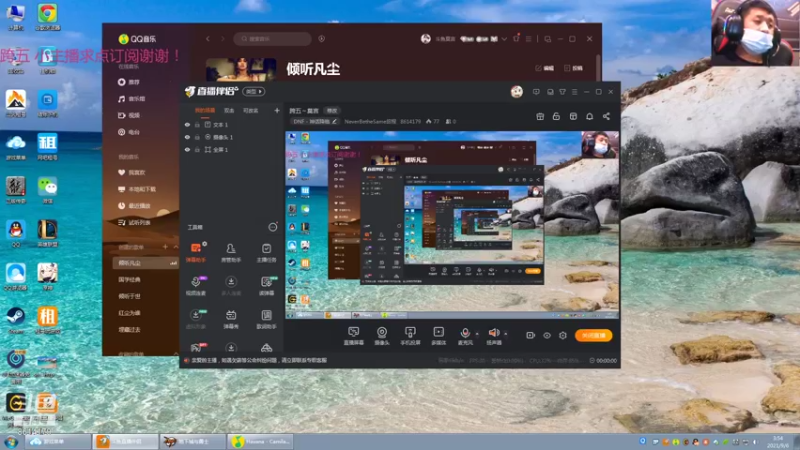Toggle visibility of the 摄像头 1 source
Viewport: 800px width, 450px height.
coord(187,137)
